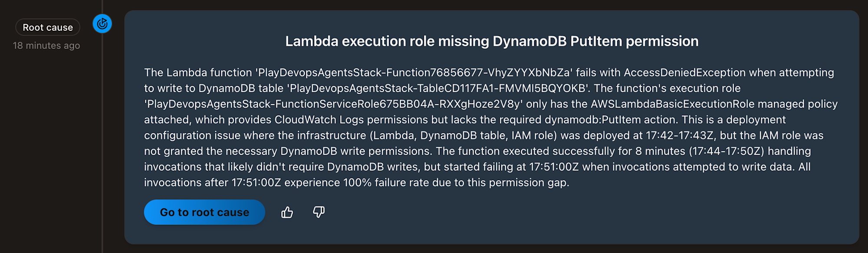Click the AccessDeniedException text
Screen dimensions: 868x253
pos(684,72)
